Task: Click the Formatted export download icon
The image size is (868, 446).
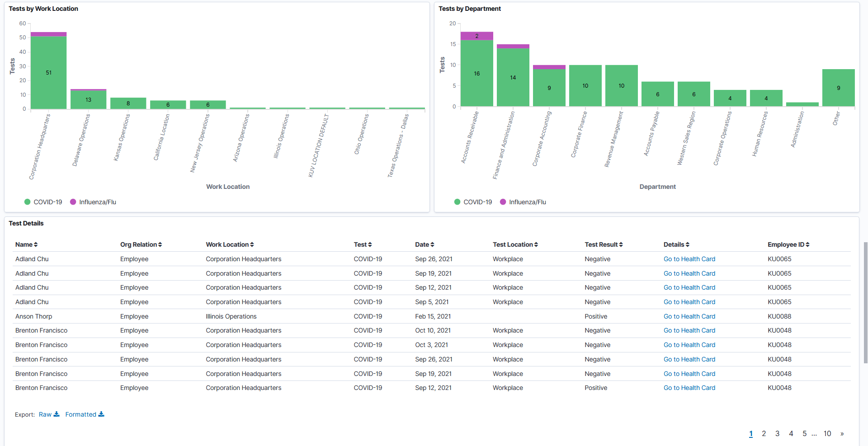Action: 101,413
